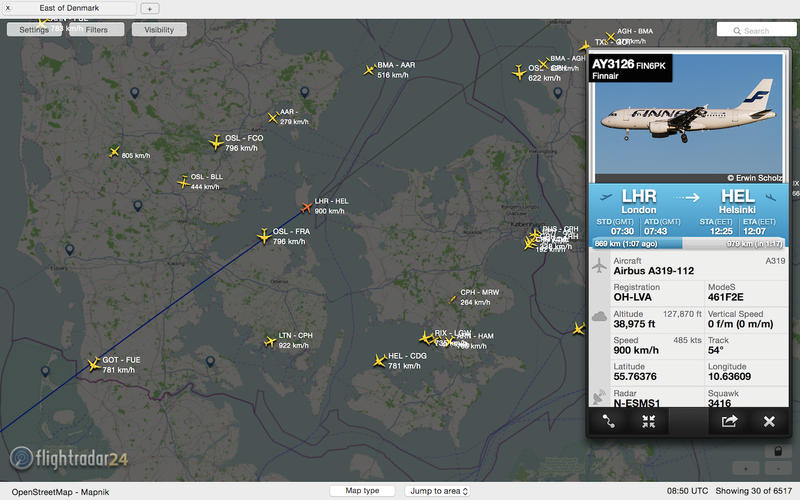Viewport: 800px width, 500px height.
Task: Click the flight progress bar
Action: 688,244
